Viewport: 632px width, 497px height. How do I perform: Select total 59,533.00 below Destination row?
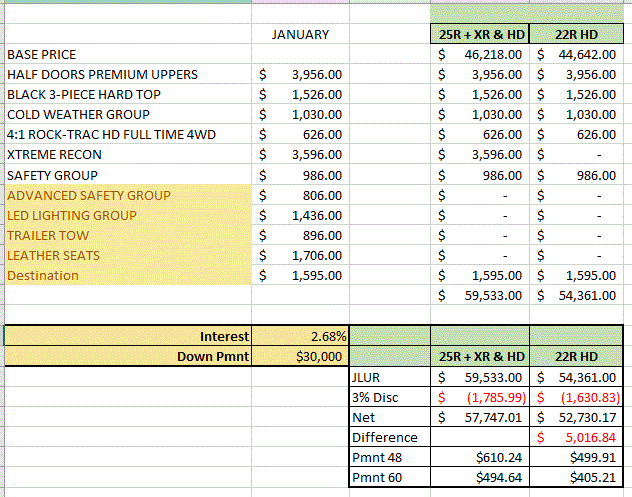pyautogui.click(x=480, y=295)
